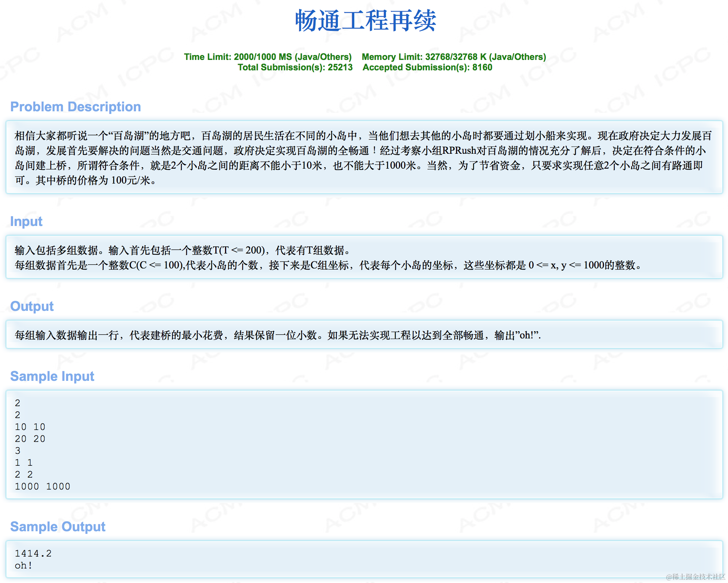Click the '1000 1000' sample input line

pos(42,487)
